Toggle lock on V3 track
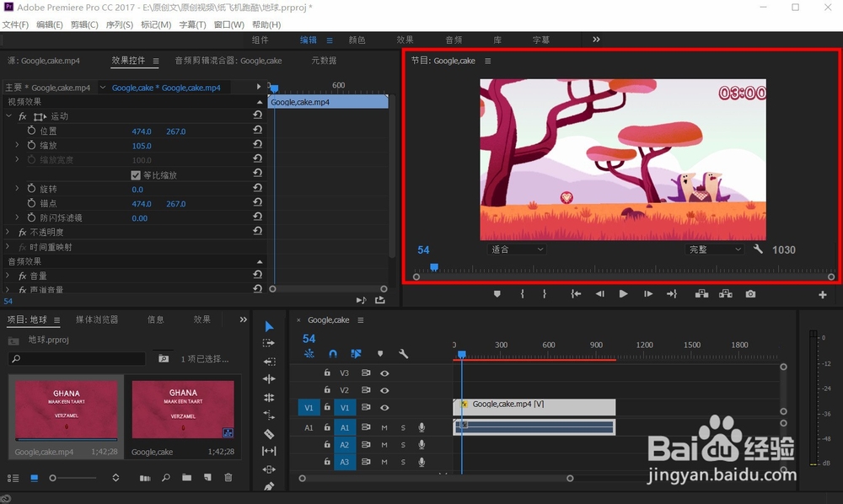This screenshot has height=504, width=843. tap(327, 373)
